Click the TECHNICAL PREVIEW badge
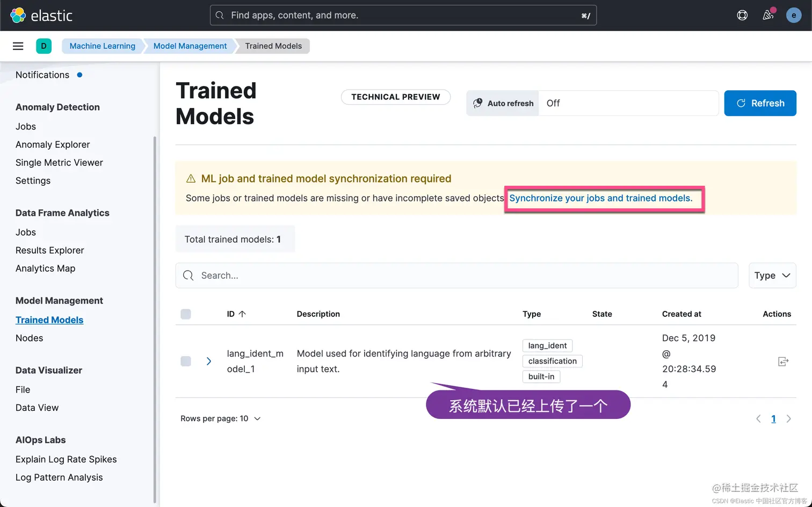Image resolution: width=812 pixels, height=507 pixels. [x=396, y=97]
